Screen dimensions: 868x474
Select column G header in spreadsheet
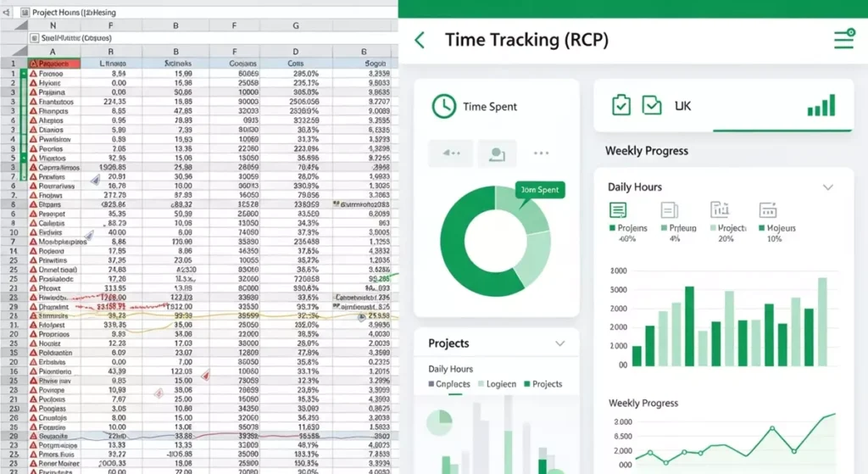tap(296, 25)
